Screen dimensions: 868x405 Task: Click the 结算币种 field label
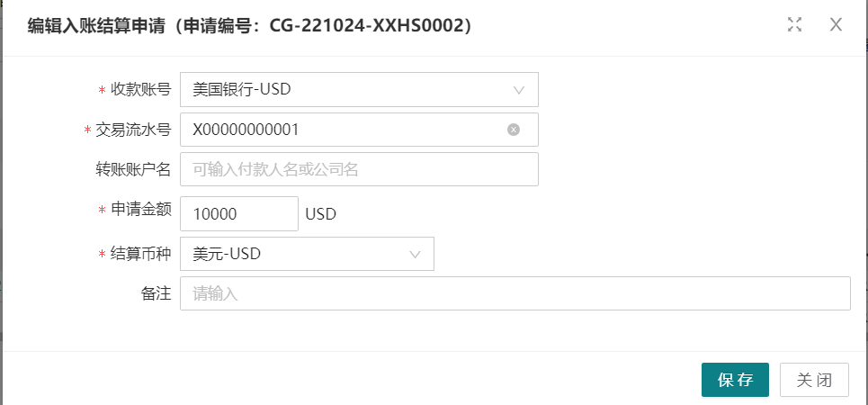pyautogui.click(x=140, y=254)
